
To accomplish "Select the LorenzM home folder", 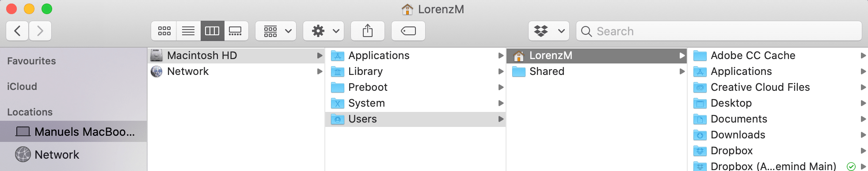I will [597, 56].
